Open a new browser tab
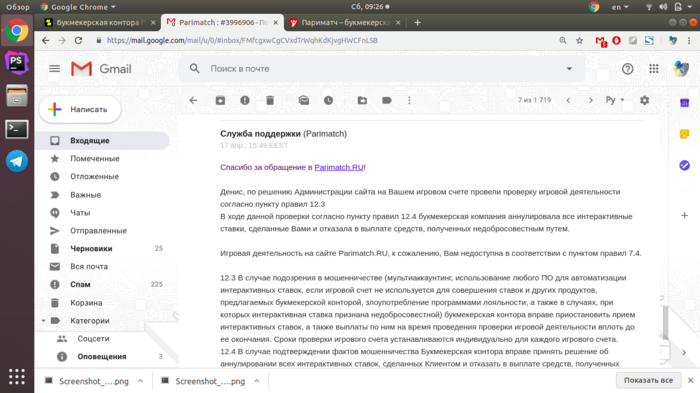 point(417,22)
